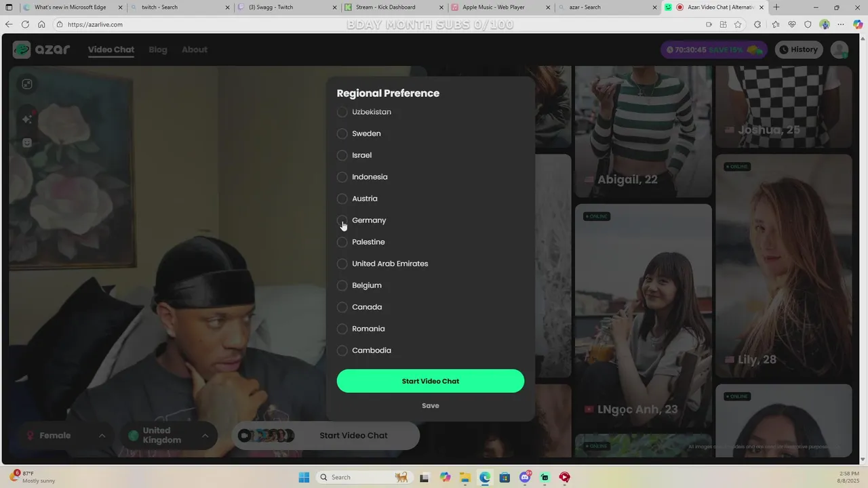Open Edge Settings and more menu
This screenshot has width=868, height=488.
point(841,24)
